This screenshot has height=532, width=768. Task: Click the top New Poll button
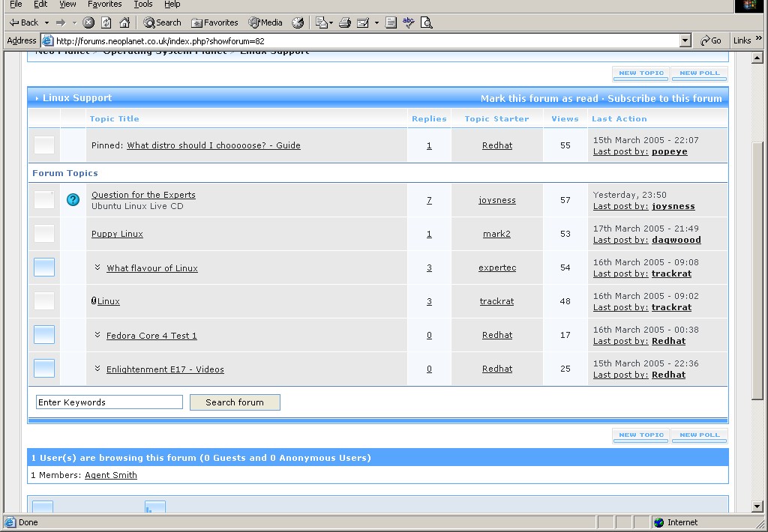coord(700,73)
